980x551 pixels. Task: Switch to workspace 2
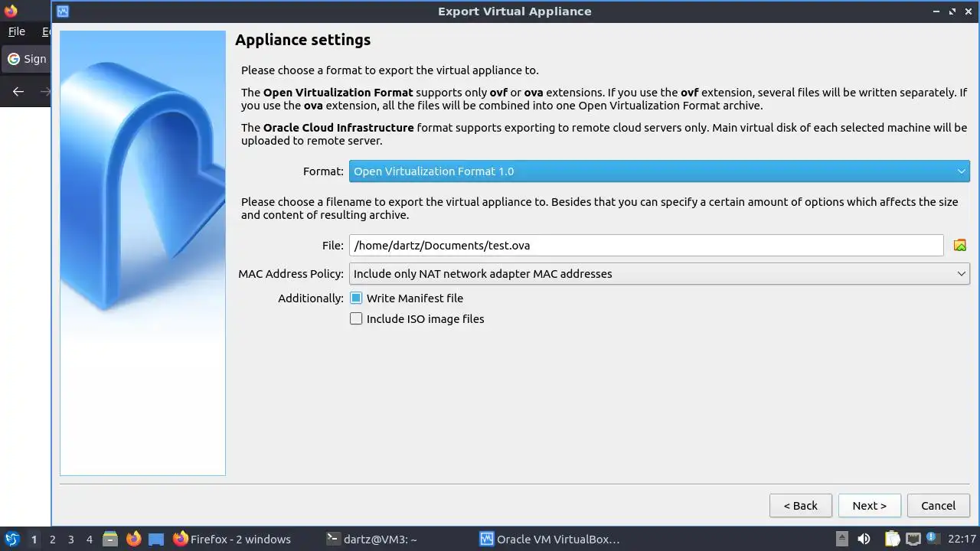click(x=52, y=539)
